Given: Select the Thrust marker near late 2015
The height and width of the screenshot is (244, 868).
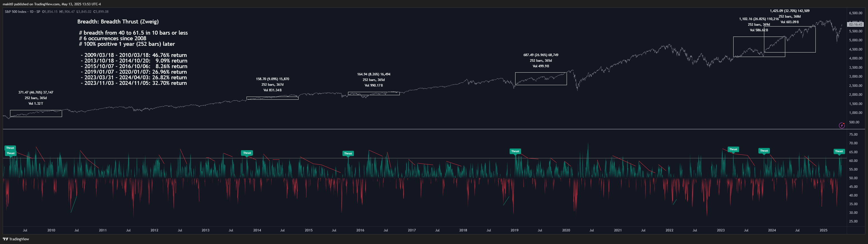Looking at the screenshot, I should coord(348,154).
